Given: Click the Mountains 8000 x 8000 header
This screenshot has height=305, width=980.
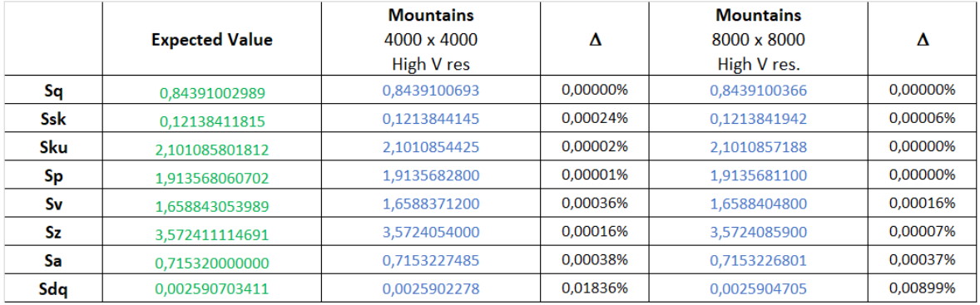Looking at the screenshot, I should [759, 39].
